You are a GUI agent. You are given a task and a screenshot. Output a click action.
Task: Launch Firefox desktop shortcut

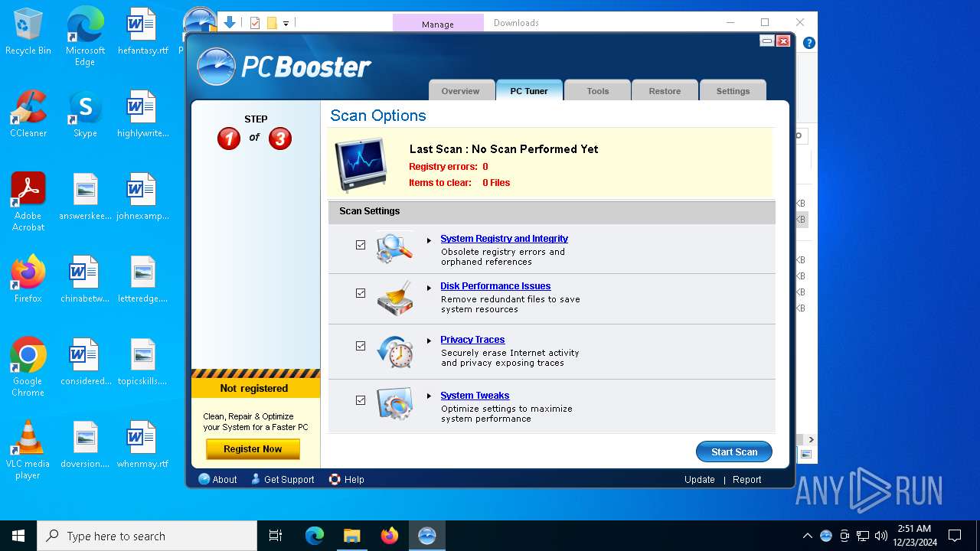point(28,279)
